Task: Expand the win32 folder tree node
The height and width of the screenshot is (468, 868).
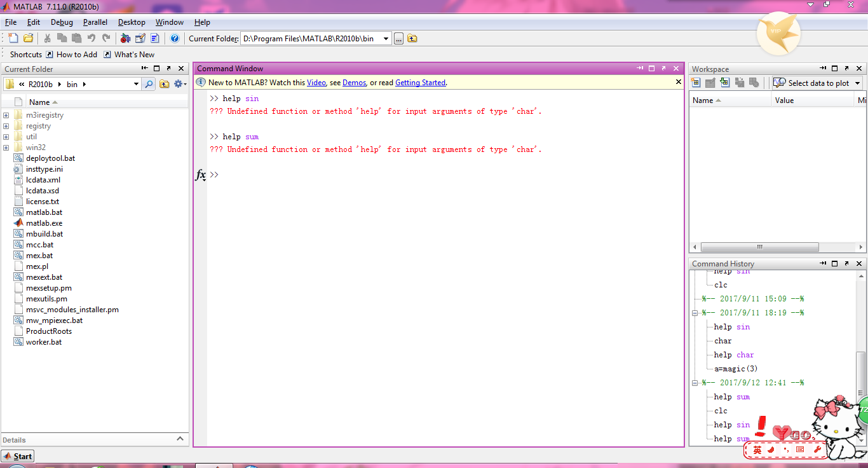Action: pos(6,148)
